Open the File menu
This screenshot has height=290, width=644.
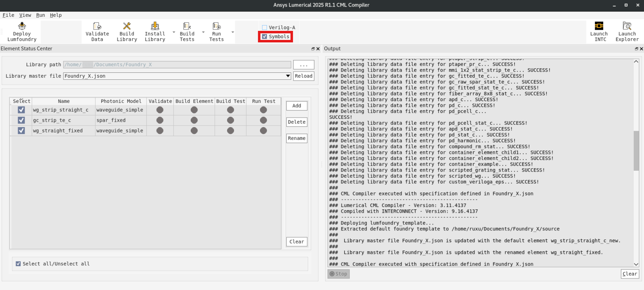pos(8,15)
